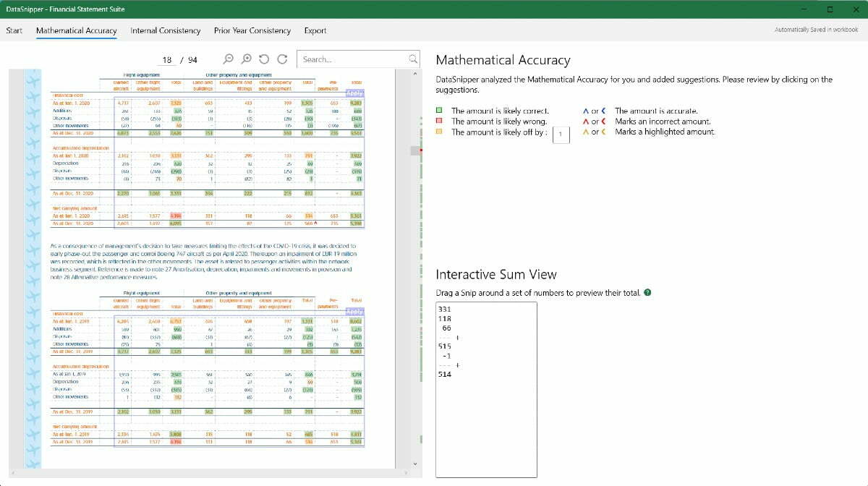This screenshot has height=486, width=868.
Task: Click the page number field showing 18
Action: point(166,60)
